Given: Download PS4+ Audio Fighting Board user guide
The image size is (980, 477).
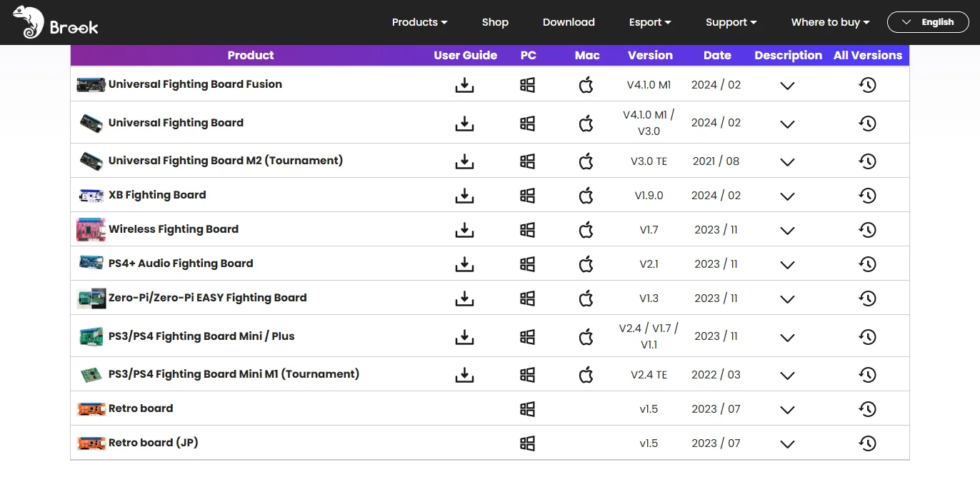Looking at the screenshot, I should tap(465, 263).
